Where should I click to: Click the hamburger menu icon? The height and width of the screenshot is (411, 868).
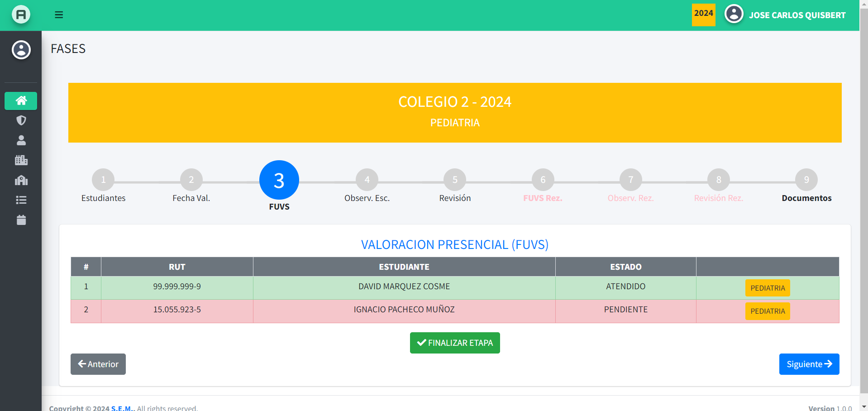coord(59,15)
